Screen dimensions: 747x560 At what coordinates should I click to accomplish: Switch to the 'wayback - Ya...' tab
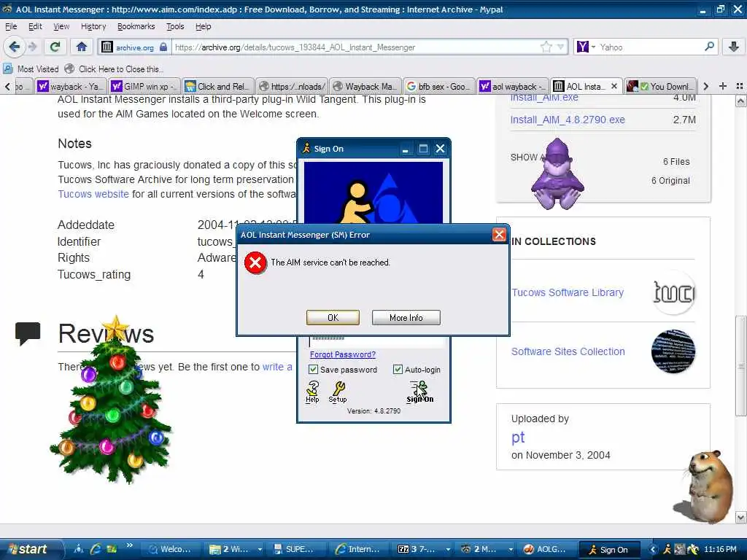71,86
